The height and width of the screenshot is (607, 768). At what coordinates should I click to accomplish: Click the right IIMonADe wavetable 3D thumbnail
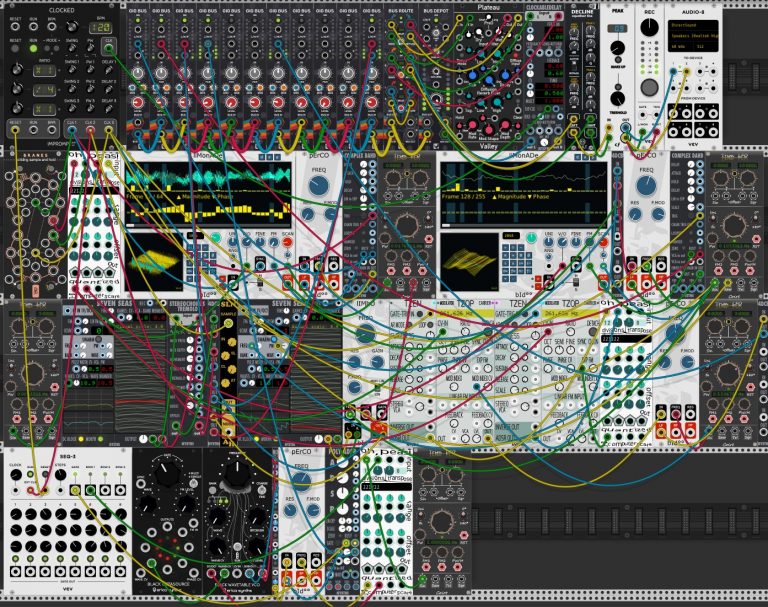tap(469, 262)
